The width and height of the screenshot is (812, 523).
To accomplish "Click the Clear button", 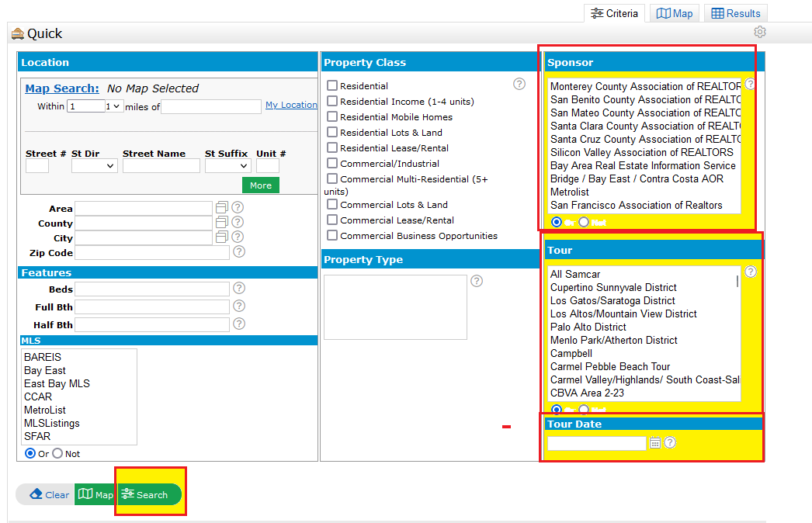I will (x=47, y=494).
